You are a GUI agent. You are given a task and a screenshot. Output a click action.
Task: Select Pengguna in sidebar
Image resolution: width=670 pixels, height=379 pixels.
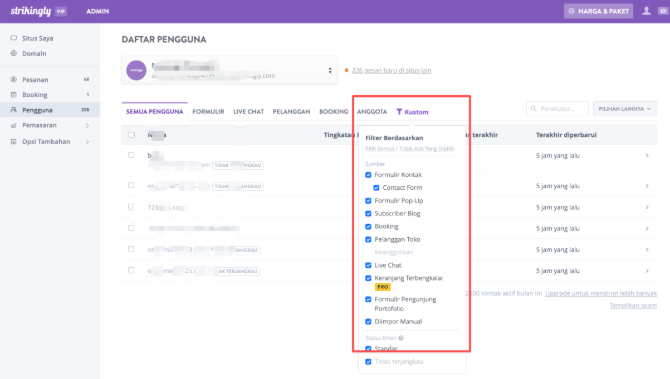50,110
